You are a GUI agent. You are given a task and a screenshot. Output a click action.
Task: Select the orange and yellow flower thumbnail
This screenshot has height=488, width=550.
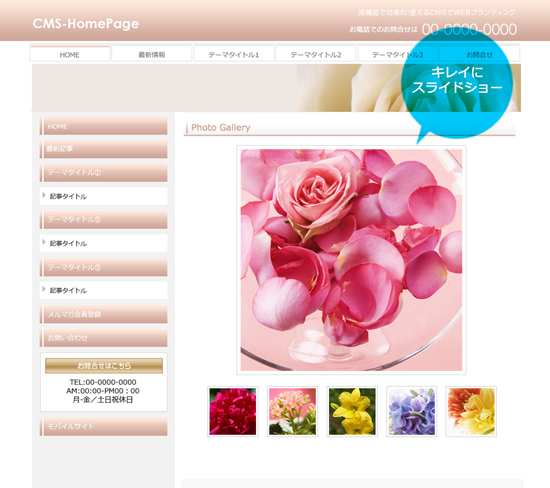(x=471, y=411)
